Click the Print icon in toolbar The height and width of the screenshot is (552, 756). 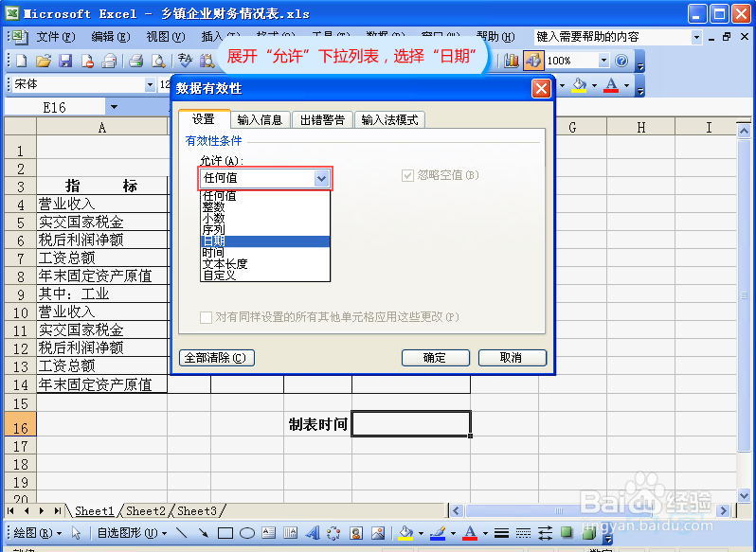[x=136, y=61]
